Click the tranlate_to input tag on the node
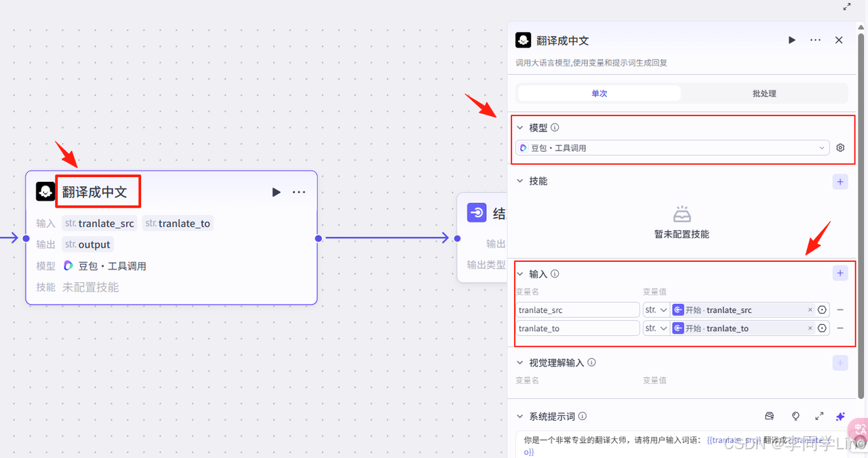The width and height of the screenshot is (868, 458). [178, 223]
